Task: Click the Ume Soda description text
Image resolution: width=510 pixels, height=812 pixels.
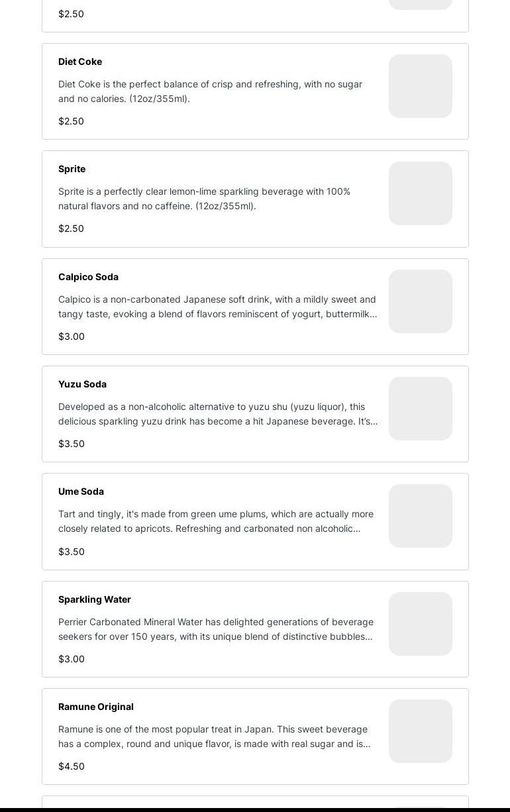Action: [x=216, y=521]
